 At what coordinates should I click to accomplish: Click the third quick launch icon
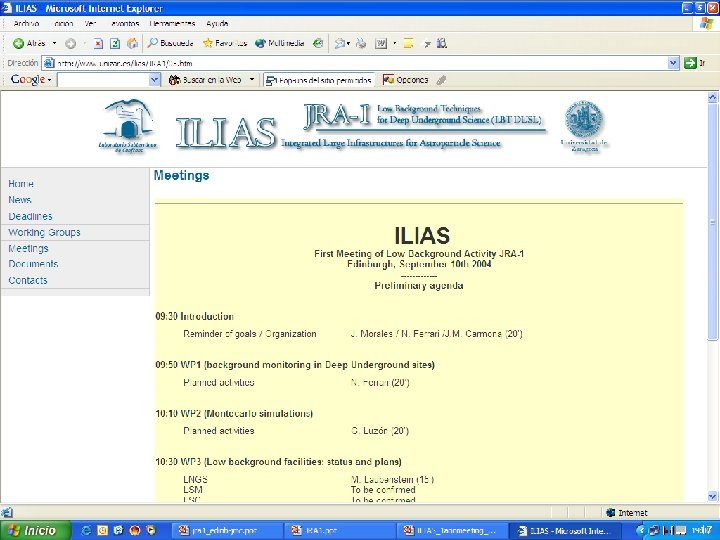click(118, 531)
